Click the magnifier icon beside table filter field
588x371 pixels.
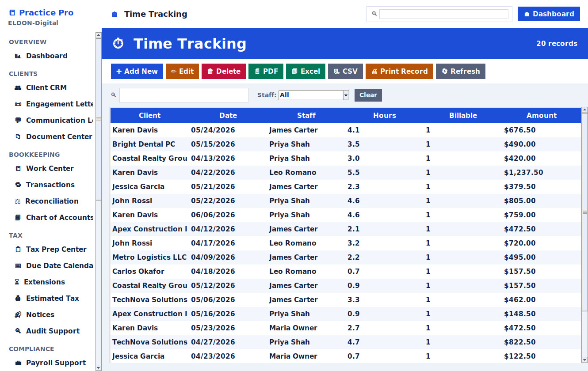114,95
